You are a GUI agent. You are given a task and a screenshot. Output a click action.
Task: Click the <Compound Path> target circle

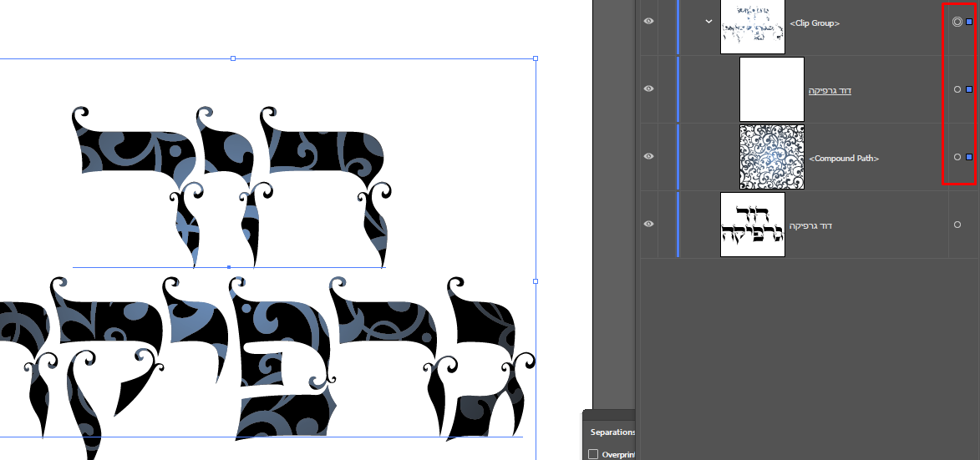tap(957, 157)
